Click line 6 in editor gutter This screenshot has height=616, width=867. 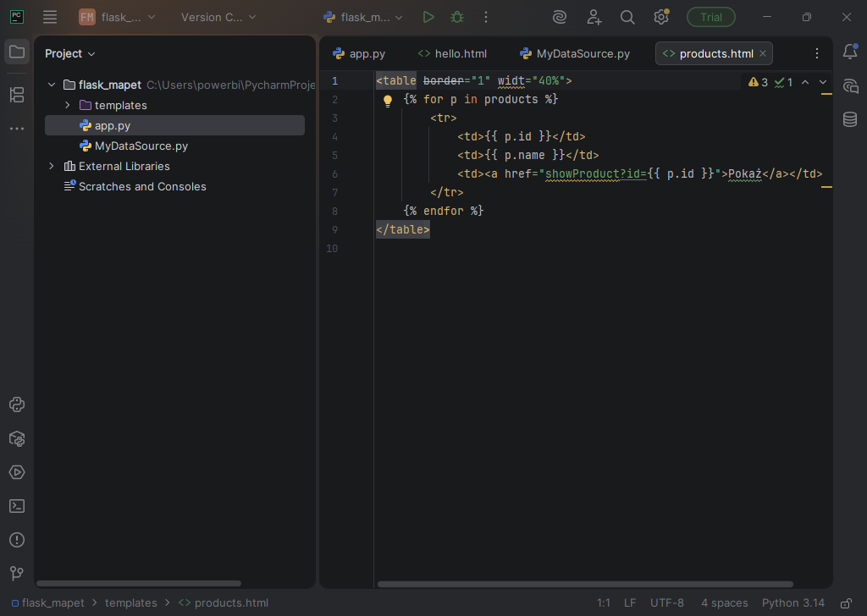point(334,174)
